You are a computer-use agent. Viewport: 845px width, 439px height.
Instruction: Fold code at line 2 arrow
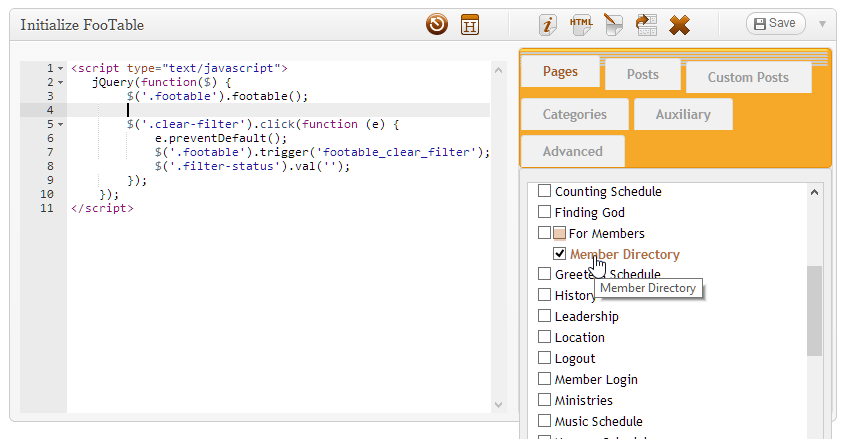pos(60,82)
